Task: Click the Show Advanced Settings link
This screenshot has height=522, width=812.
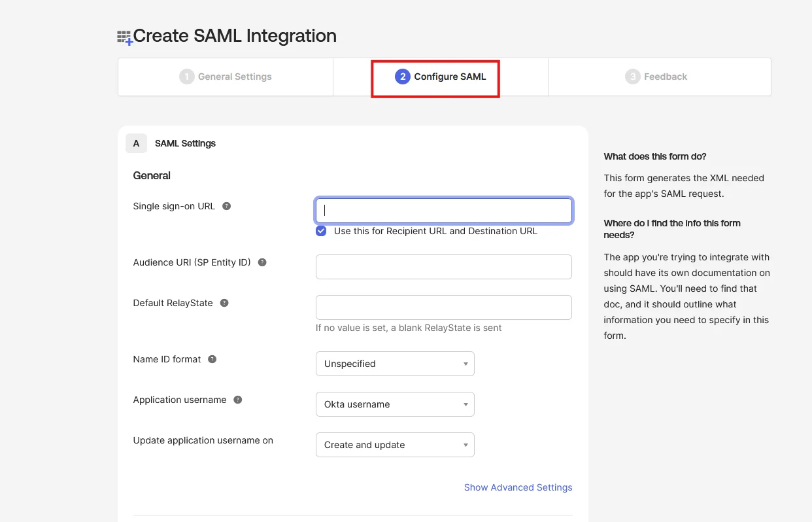Action: (518, 487)
